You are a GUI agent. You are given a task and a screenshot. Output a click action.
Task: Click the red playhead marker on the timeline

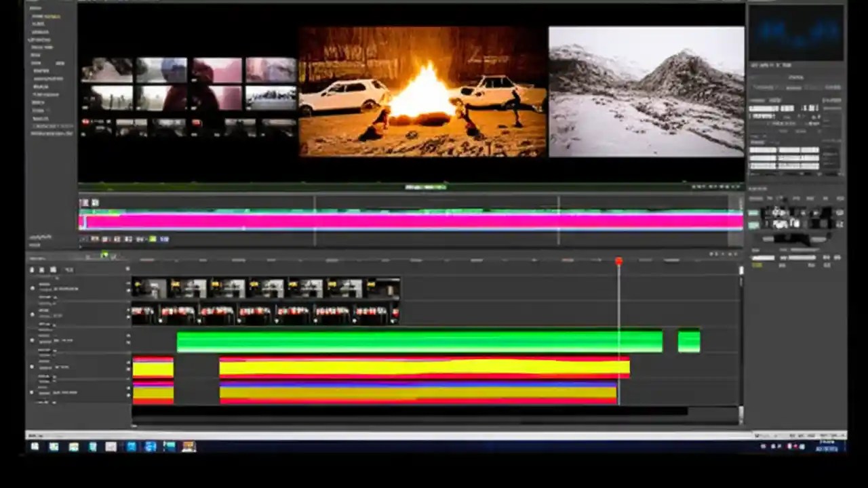click(x=618, y=261)
